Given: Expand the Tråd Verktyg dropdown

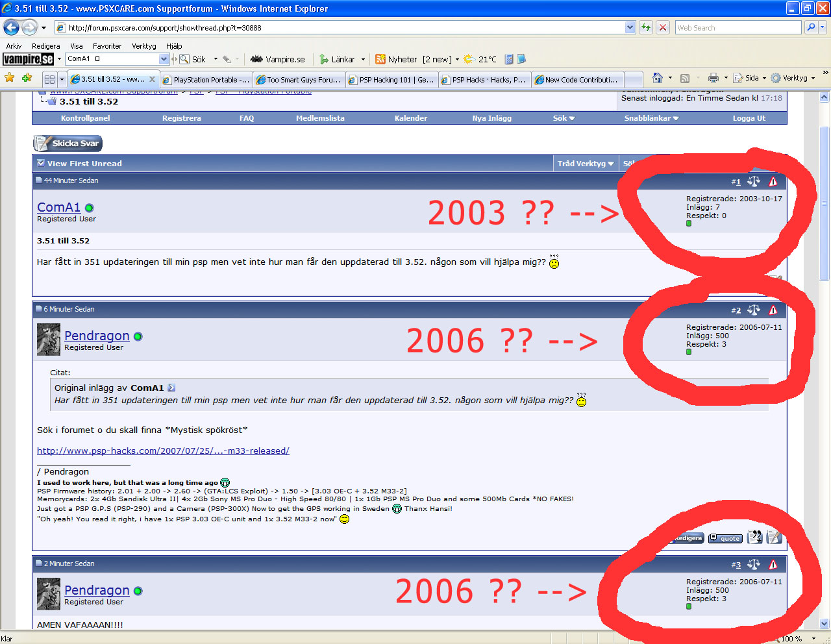Looking at the screenshot, I should coord(585,164).
